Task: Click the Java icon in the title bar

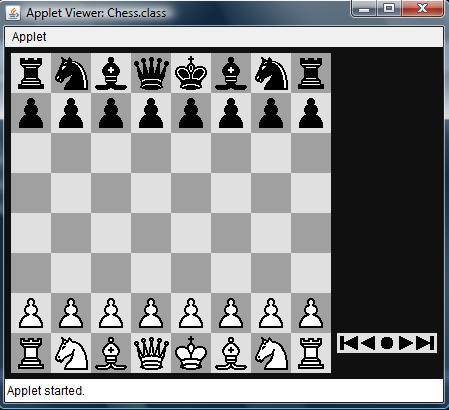Action: pyautogui.click(x=13, y=13)
